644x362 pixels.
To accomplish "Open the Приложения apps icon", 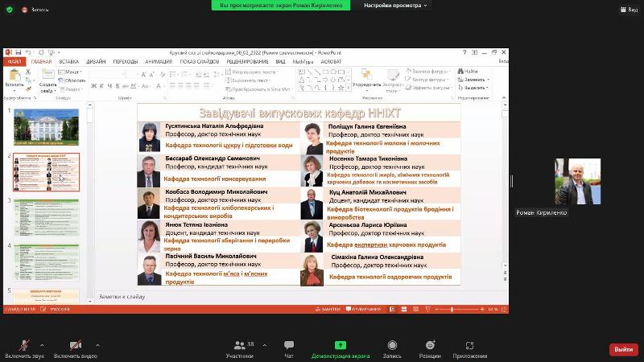I will [469, 345].
